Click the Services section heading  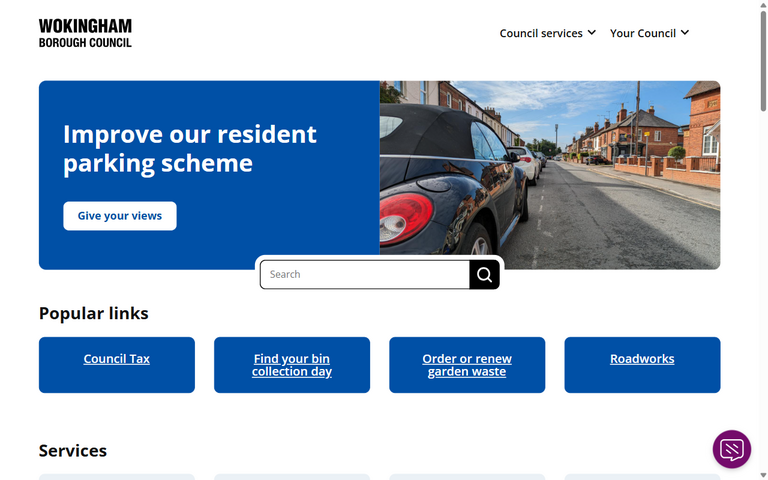coord(73,451)
